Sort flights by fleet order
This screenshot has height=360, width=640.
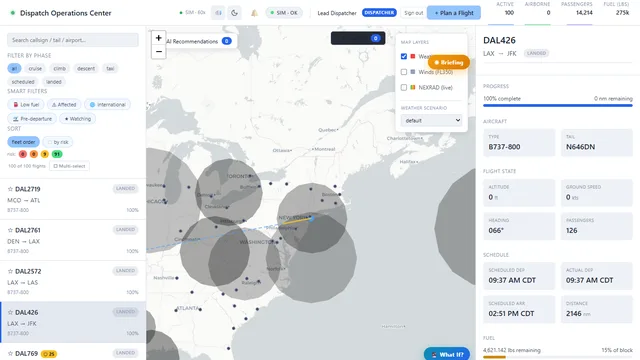click(x=23, y=142)
